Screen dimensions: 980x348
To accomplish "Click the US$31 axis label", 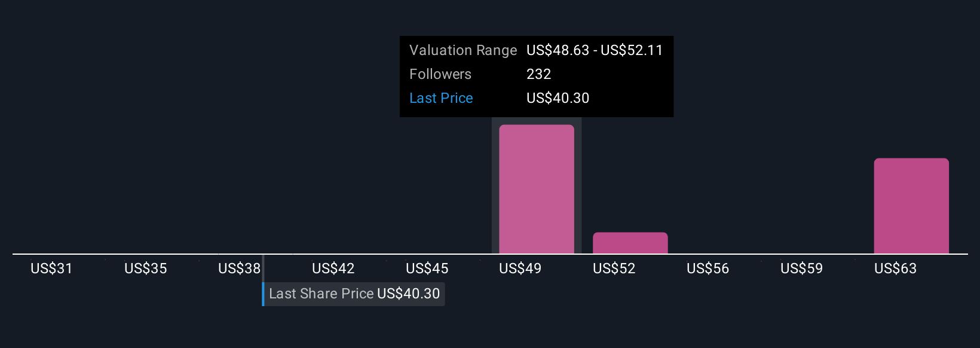I will 51,268.
